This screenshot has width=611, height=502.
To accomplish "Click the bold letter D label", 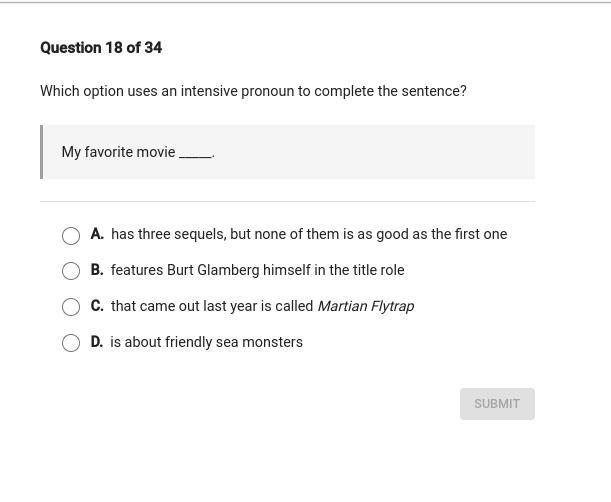I will click(x=97, y=342).
